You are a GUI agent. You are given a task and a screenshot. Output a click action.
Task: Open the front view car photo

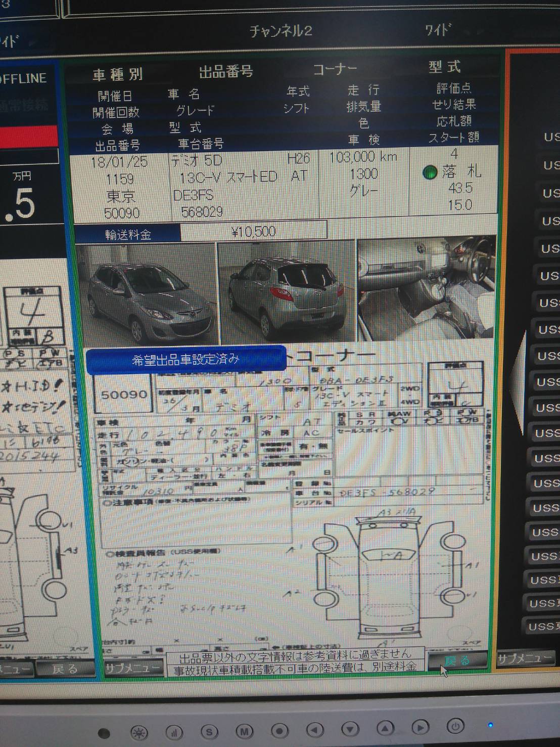click(x=147, y=294)
